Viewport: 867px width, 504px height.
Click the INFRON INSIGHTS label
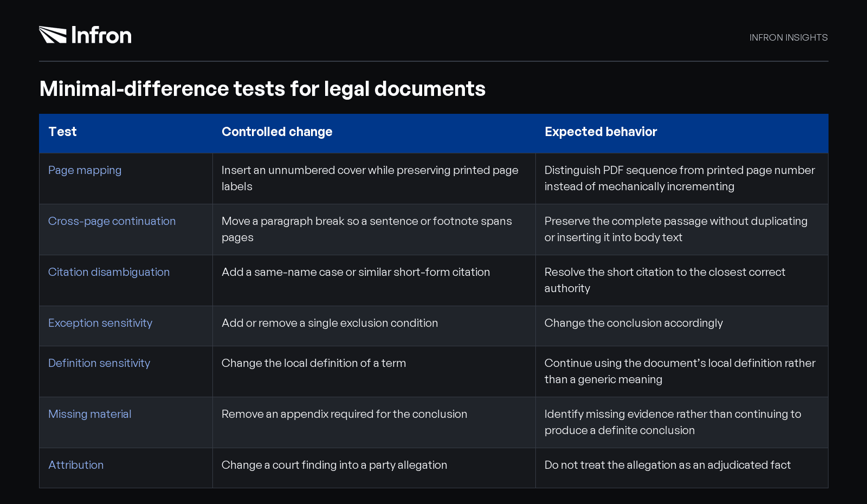click(788, 37)
